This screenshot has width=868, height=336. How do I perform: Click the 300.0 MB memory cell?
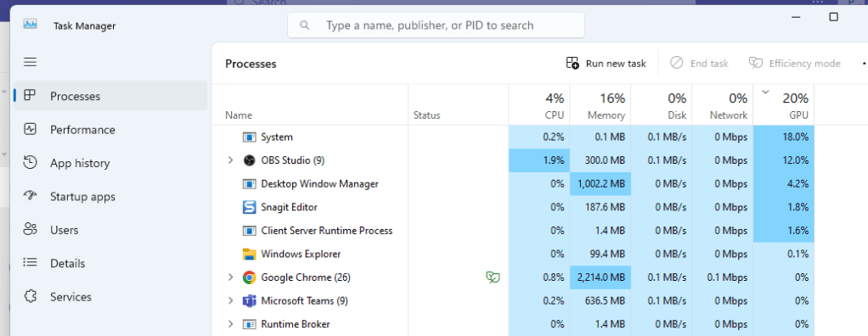[600, 160]
